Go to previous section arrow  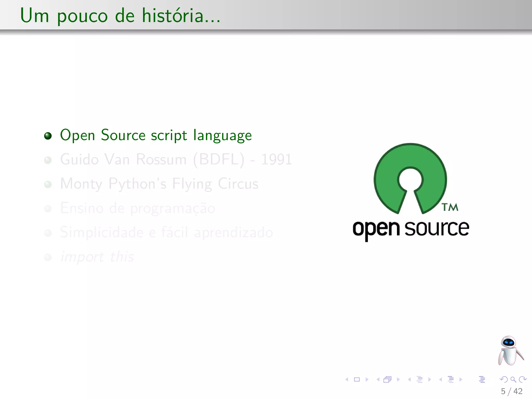[441, 380]
